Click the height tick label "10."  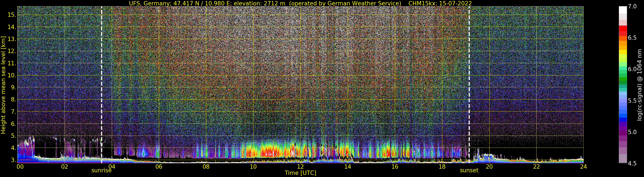12,75
